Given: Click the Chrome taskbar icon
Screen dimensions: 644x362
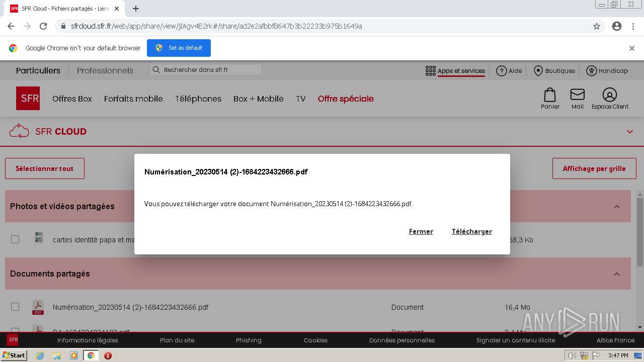Looking at the screenshot, I should tap(91, 355).
